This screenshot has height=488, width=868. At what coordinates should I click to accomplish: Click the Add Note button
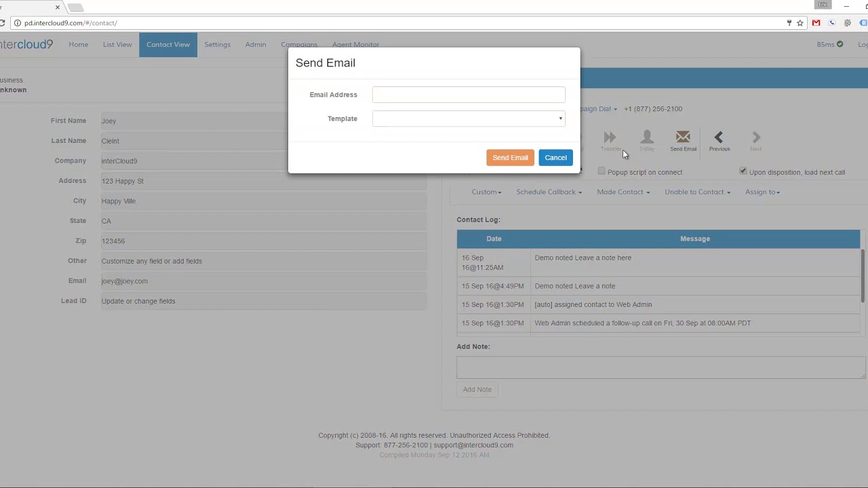pyautogui.click(x=477, y=389)
